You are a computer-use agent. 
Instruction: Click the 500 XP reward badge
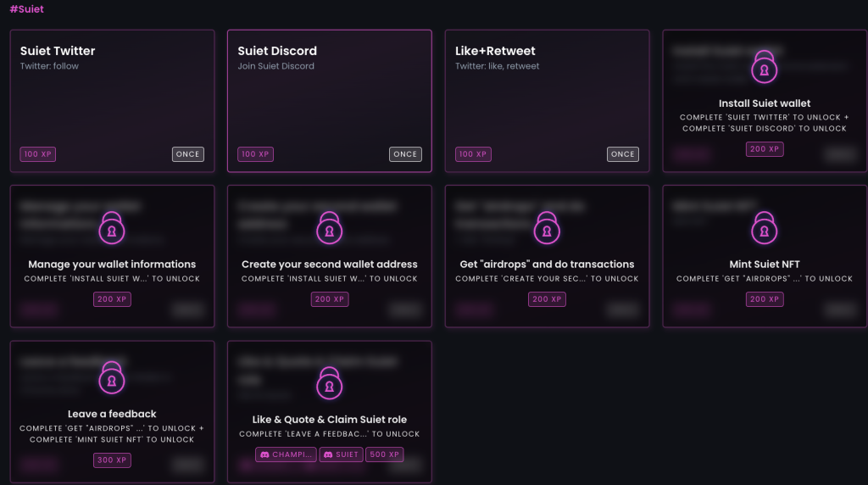click(384, 454)
